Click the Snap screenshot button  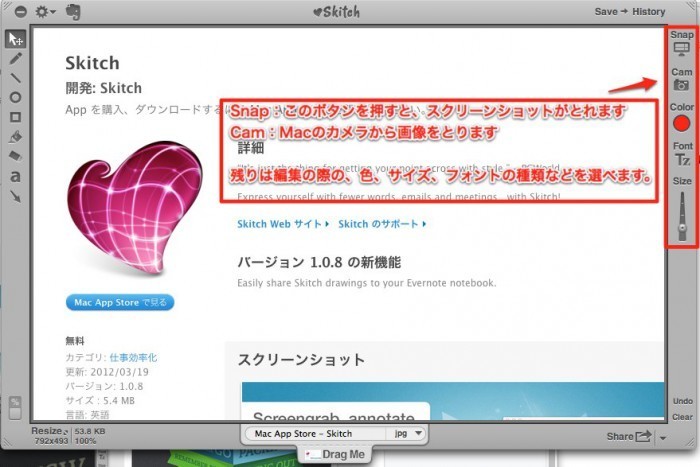[682, 43]
